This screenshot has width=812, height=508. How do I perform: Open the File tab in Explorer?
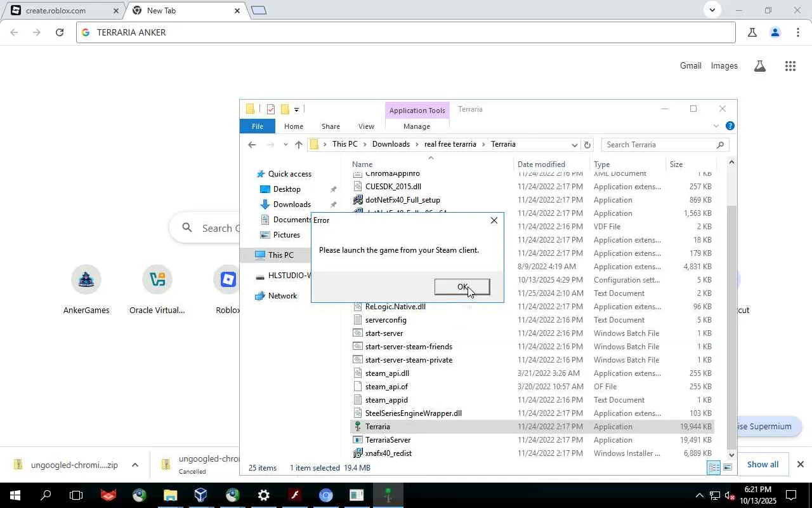(257, 126)
